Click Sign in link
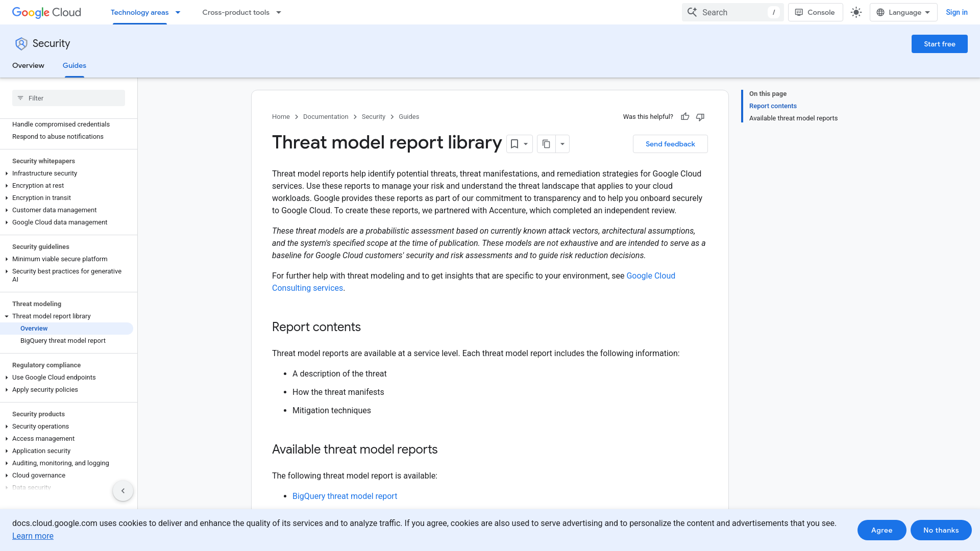 point(957,12)
